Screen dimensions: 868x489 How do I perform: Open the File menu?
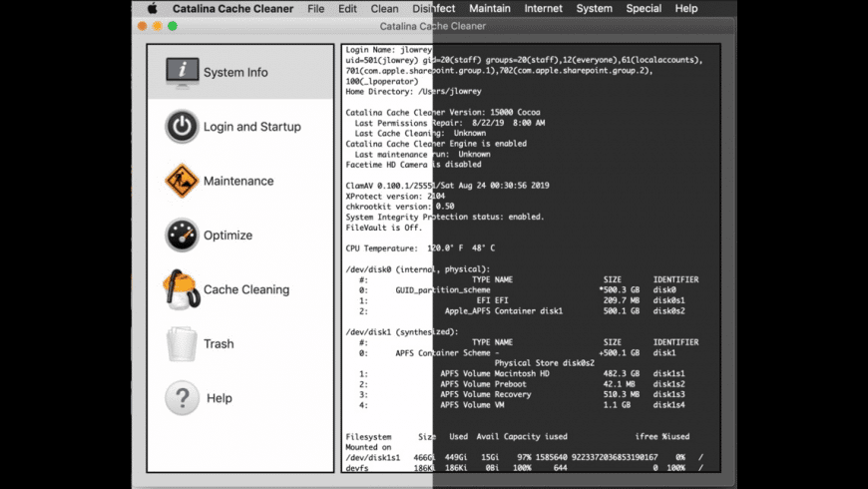pos(315,8)
